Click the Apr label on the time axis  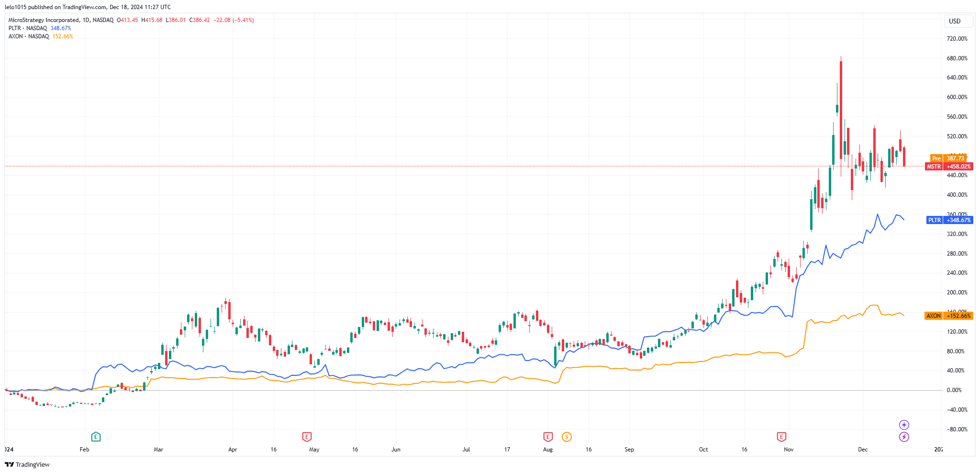point(233,450)
